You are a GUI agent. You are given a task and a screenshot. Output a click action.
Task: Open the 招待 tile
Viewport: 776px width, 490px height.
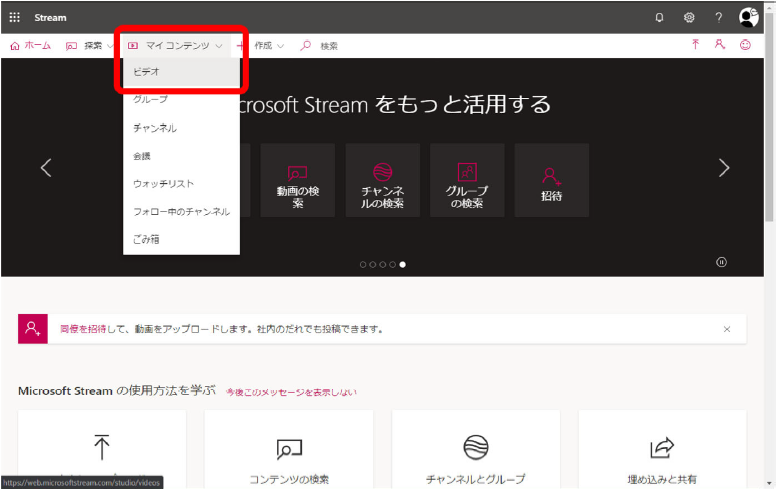(552, 180)
